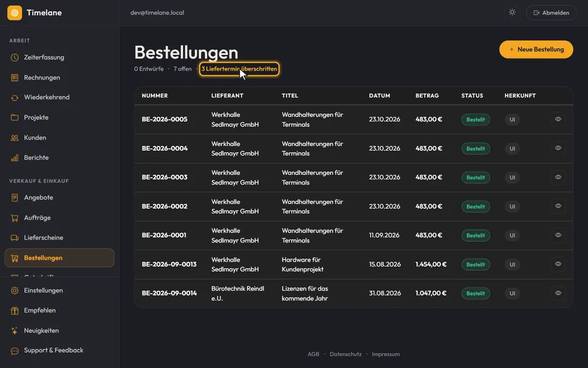This screenshot has width=588, height=368.
Task: View order BE-2026-0004 via eye icon
Action: click(x=558, y=148)
